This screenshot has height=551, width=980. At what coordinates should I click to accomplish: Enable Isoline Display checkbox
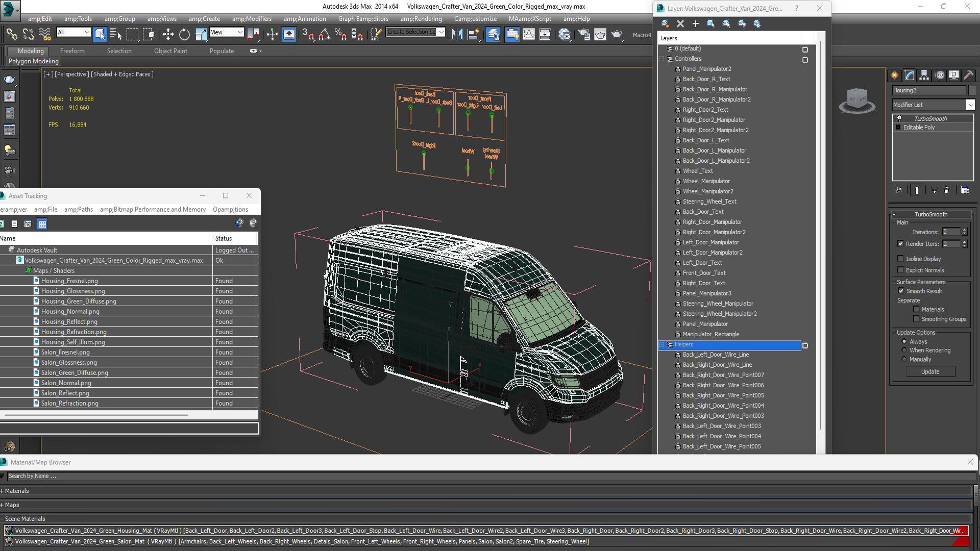point(901,259)
